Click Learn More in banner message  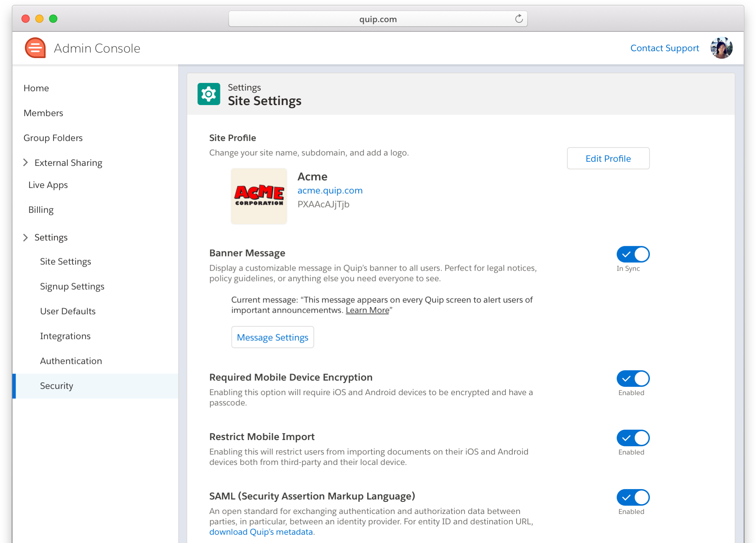[367, 310]
